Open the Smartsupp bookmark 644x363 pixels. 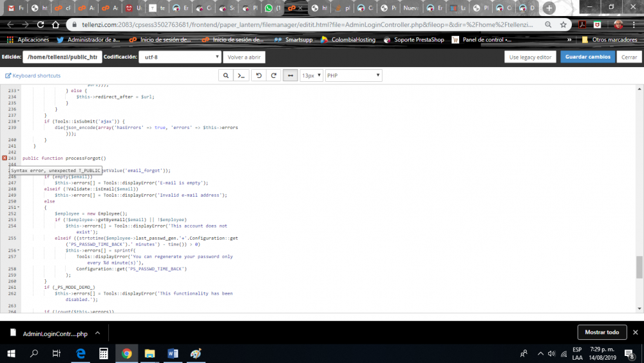(x=294, y=40)
